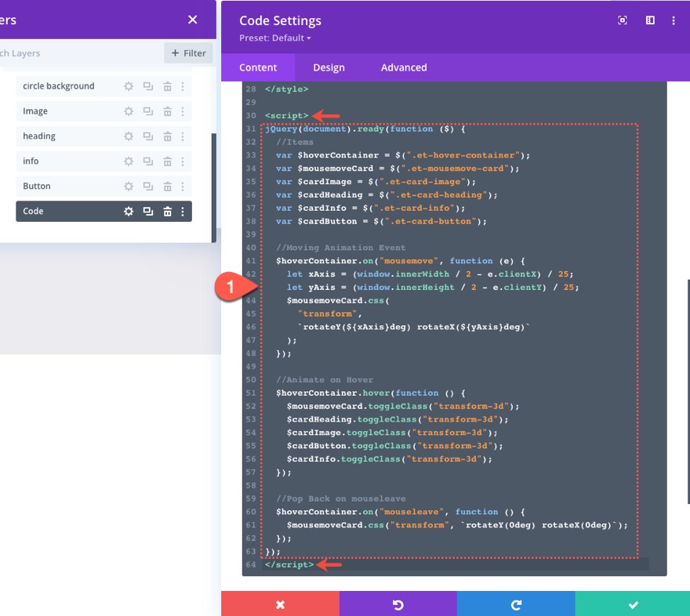Delete the Button layer

pos(167,187)
